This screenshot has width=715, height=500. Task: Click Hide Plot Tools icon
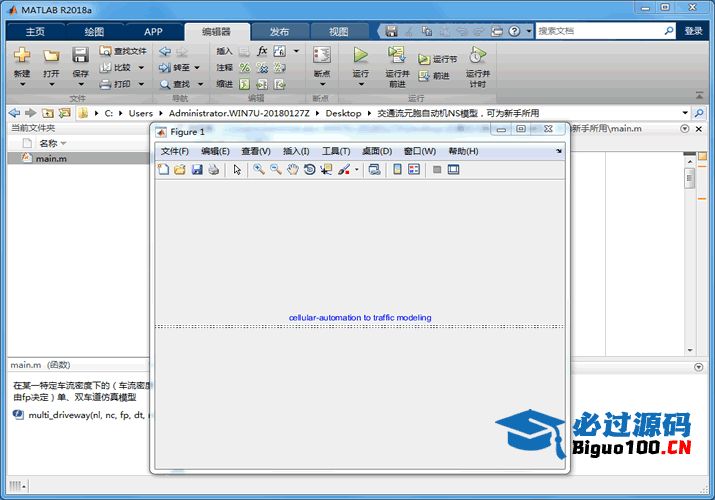click(437, 170)
